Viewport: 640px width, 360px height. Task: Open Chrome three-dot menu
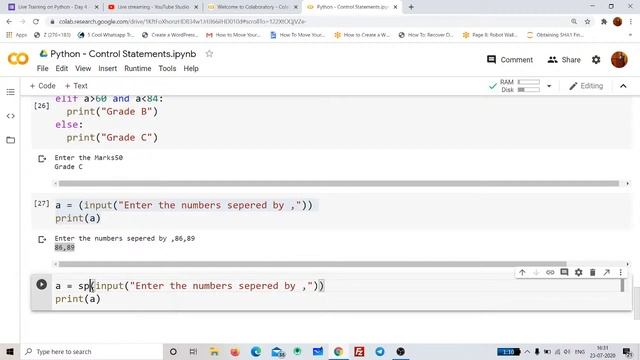tap(631, 22)
